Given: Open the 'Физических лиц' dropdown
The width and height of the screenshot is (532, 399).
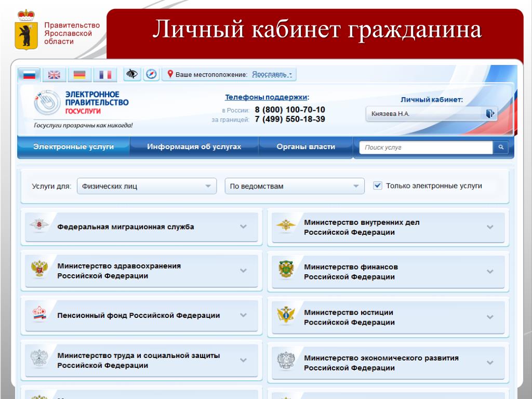Looking at the screenshot, I should (x=147, y=187).
